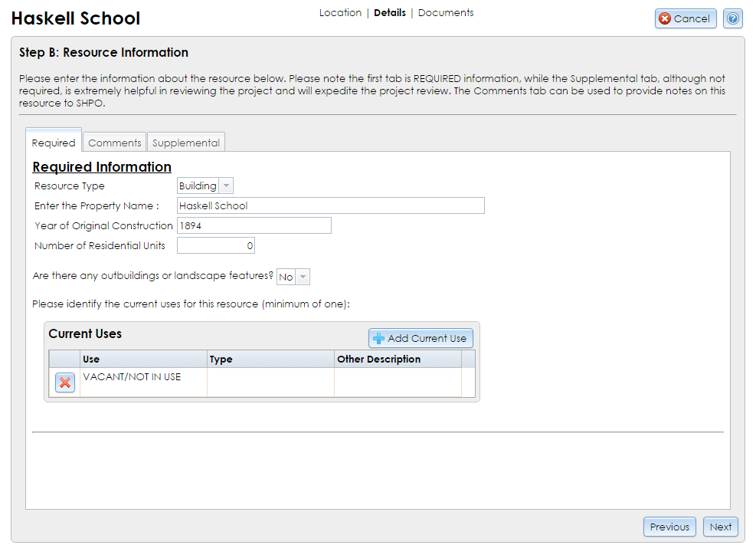Click the blue plus icon to add current use
This screenshot has height=555, width=756.
coord(378,337)
